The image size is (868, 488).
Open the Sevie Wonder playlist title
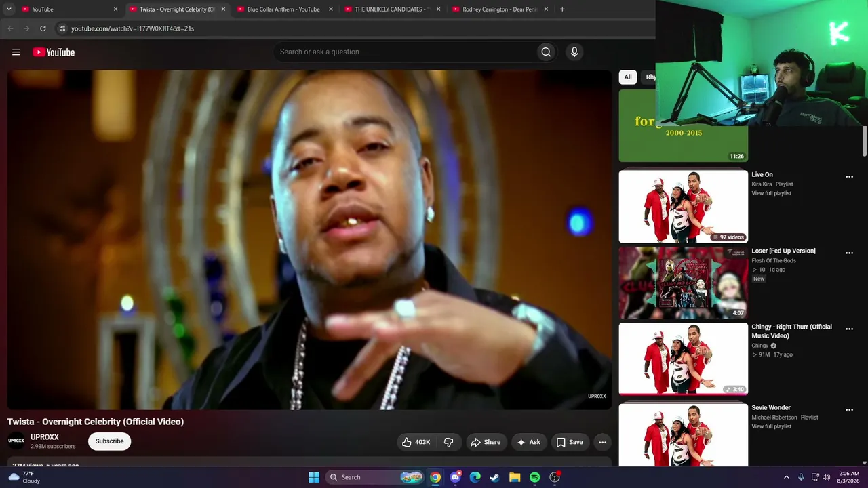(771, 408)
